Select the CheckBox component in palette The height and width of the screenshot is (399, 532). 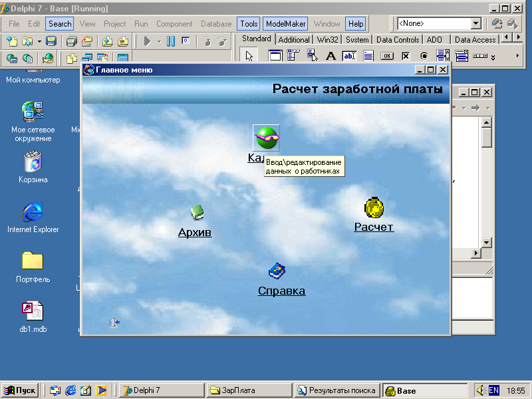tap(406, 56)
